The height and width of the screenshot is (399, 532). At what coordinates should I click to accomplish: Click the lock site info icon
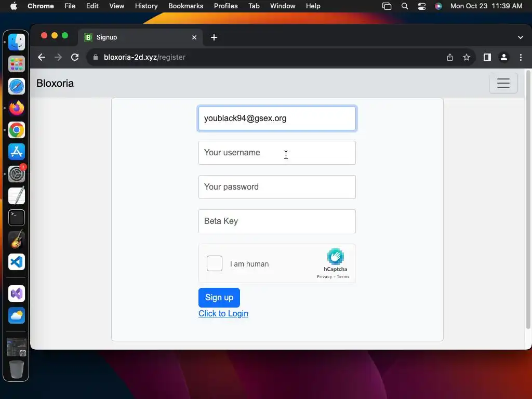click(96, 57)
